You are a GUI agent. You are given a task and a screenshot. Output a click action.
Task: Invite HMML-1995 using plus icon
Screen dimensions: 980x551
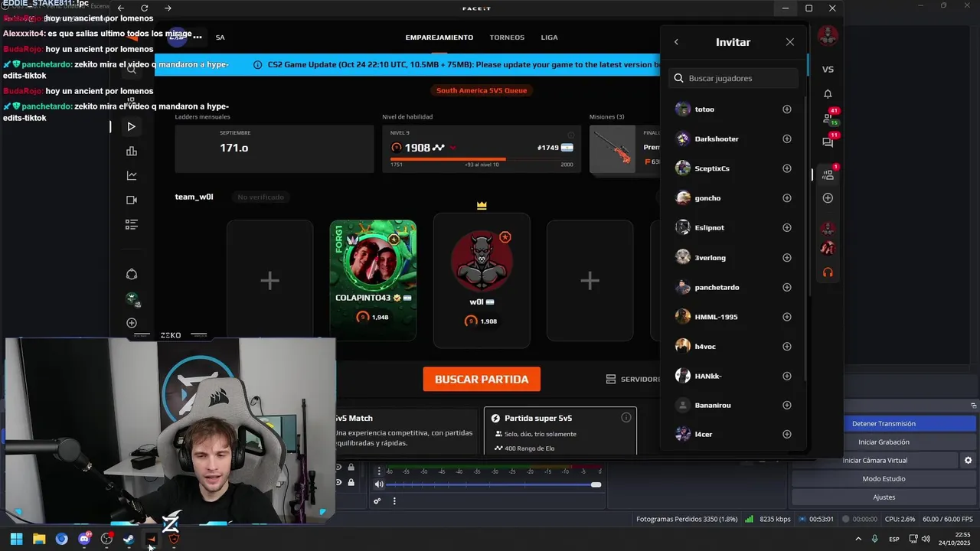tap(787, 317)
